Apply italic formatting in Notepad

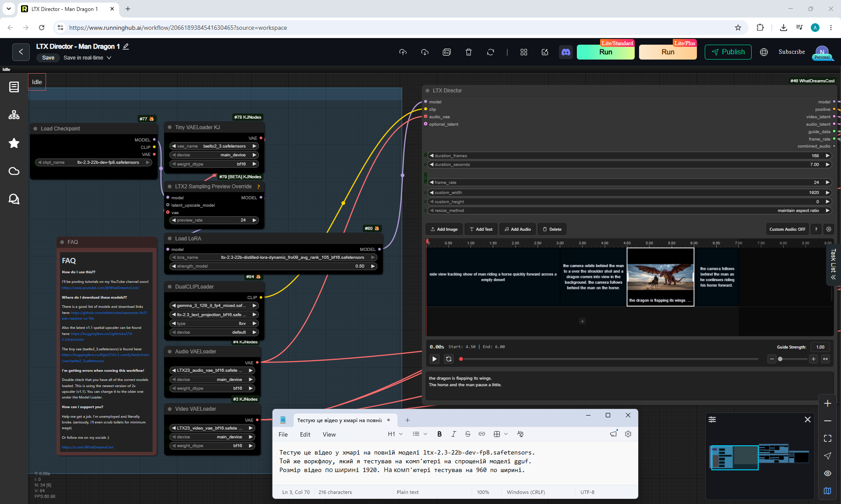tap(453, 434)
